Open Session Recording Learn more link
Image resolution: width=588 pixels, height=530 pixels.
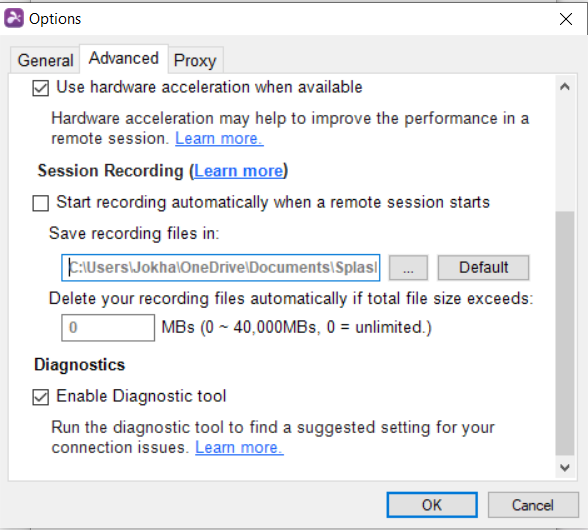coord(238,171)
